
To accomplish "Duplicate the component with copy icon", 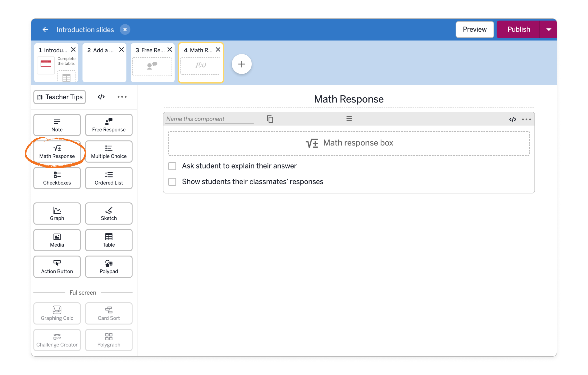I will (270, 119).
